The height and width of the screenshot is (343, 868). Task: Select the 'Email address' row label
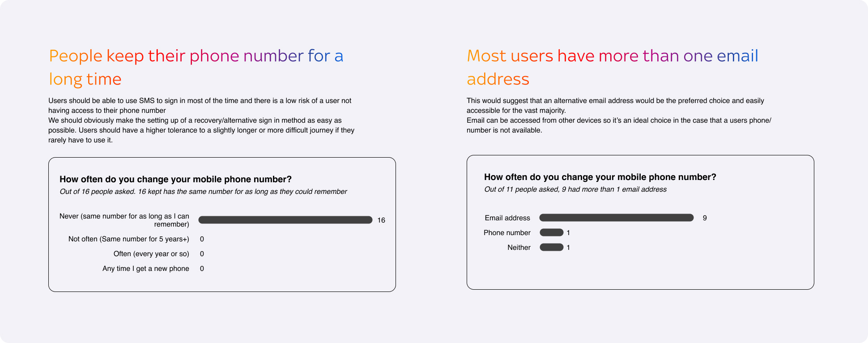(x=507, y=218)
